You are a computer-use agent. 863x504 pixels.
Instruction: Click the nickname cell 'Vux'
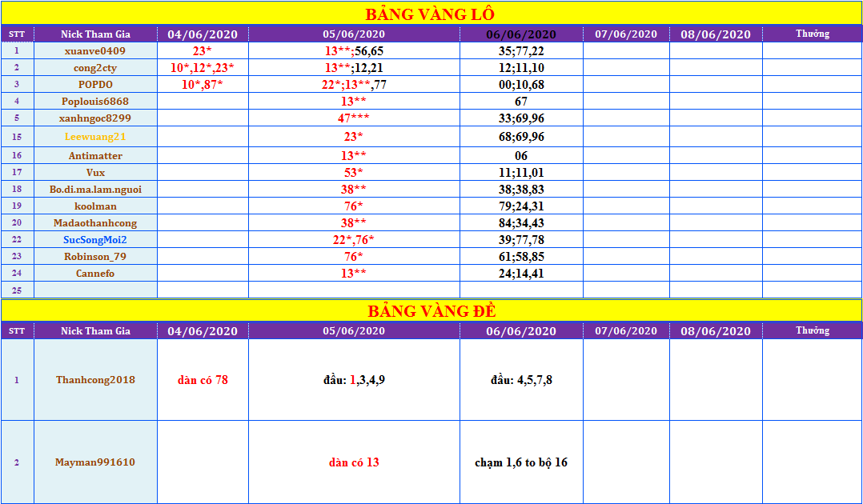[x=96, y=173]
